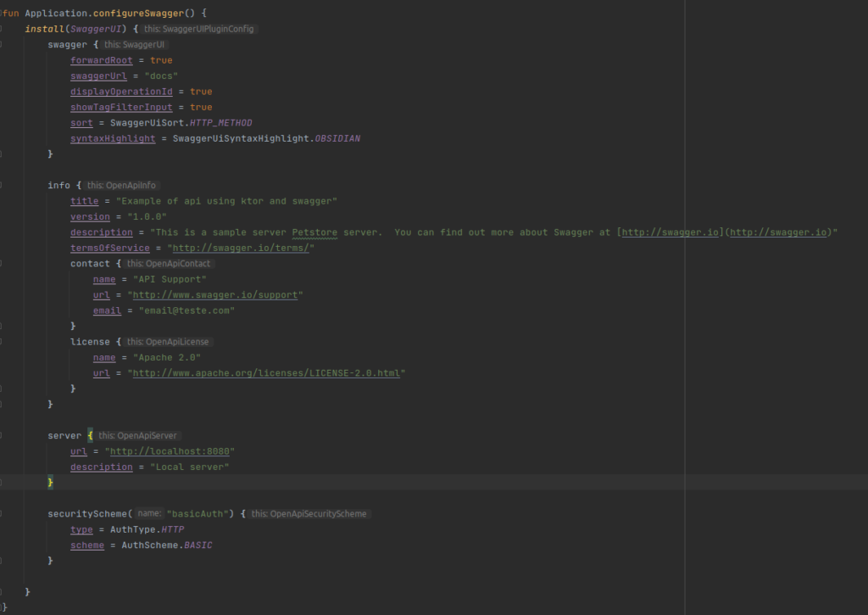Collapse the license block fold marker
The image size is (868, 615).
point(2,342)
